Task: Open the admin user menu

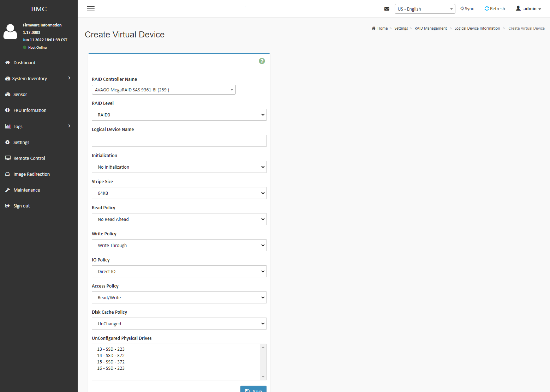Action: [528, 9]
